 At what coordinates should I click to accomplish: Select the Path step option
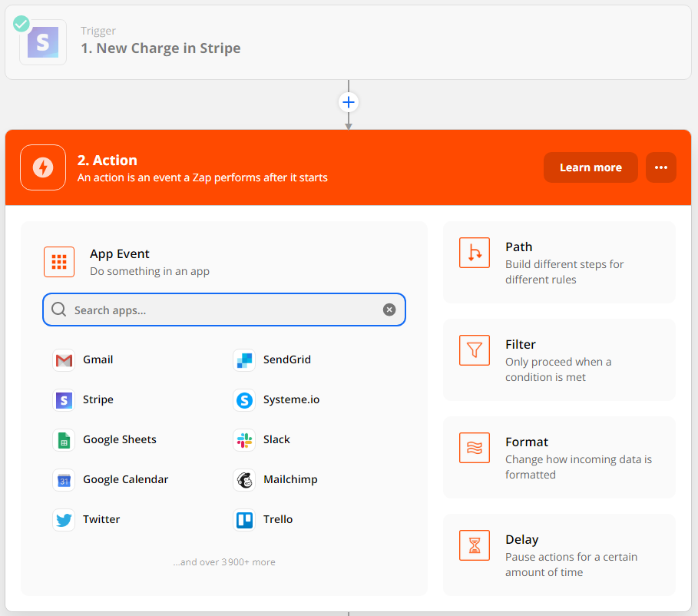coord(559,263)
